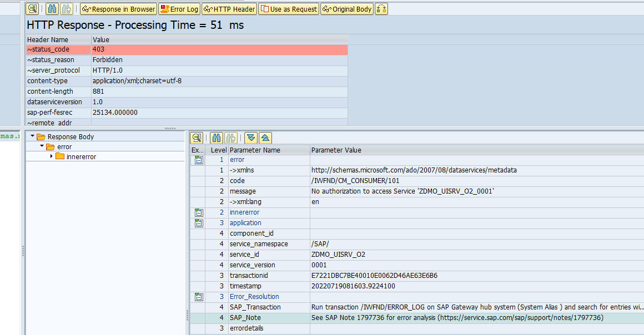Show the HTTP Header view
Image resolution: width=644 pixels, height=335 pixels.
tap(229, 9)
